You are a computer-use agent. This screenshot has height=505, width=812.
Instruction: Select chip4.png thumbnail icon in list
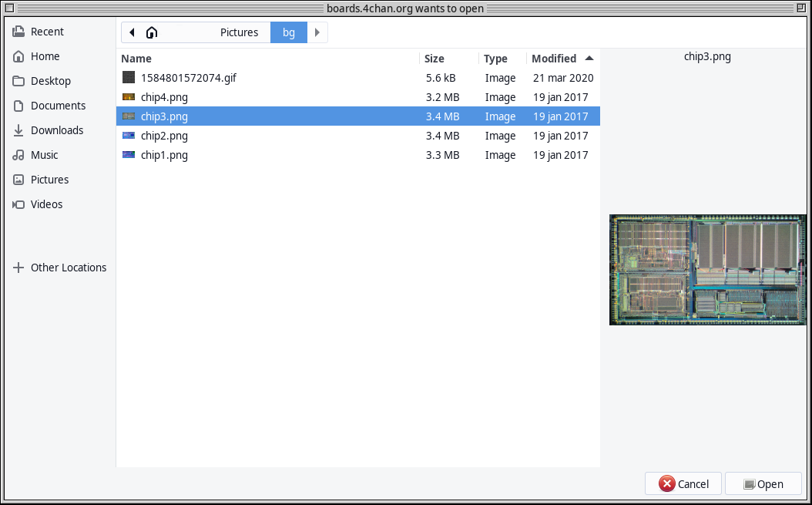coord(129,97)
